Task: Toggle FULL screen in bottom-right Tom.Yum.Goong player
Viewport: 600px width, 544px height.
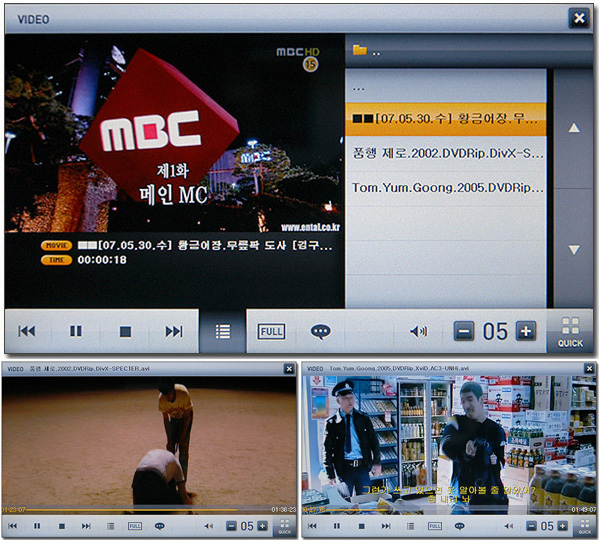Action: pyautogui.click(x=435, y=526)
